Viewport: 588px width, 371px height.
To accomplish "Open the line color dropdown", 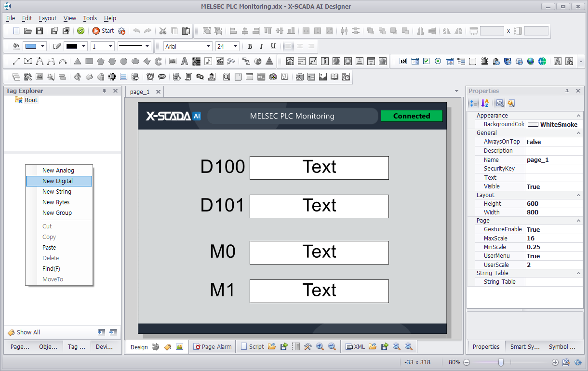I will [84, 46].
